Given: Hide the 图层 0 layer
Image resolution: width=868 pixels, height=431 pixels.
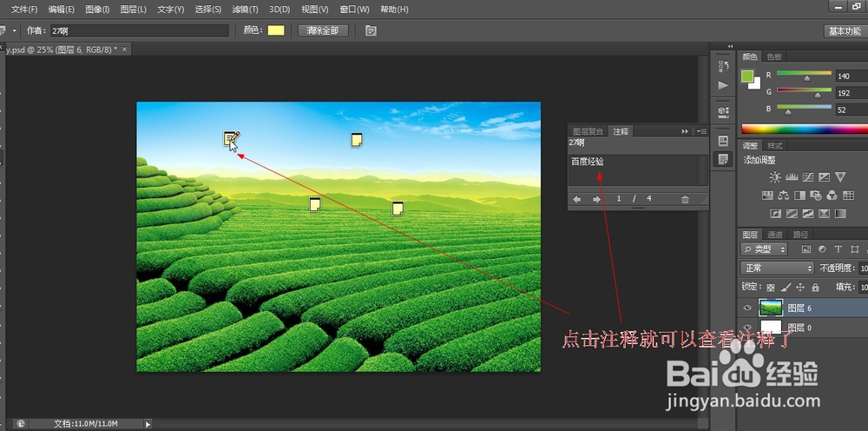Looking at the screenshot, I should click(747, 328).
